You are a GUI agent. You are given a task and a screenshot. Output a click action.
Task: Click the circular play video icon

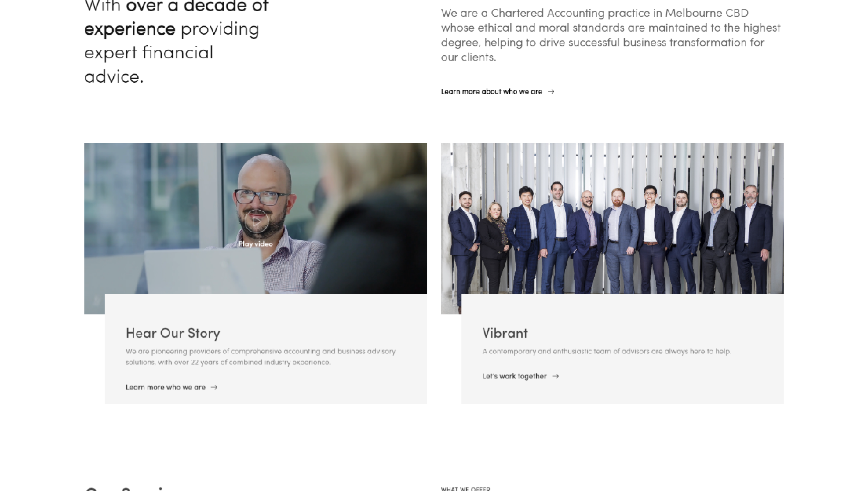[256, 221]
